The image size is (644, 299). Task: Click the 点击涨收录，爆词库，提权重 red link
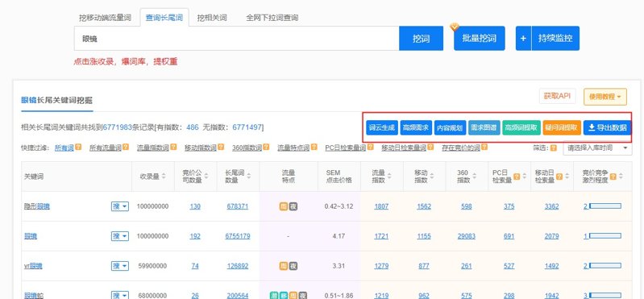click(x=125, y=61)
